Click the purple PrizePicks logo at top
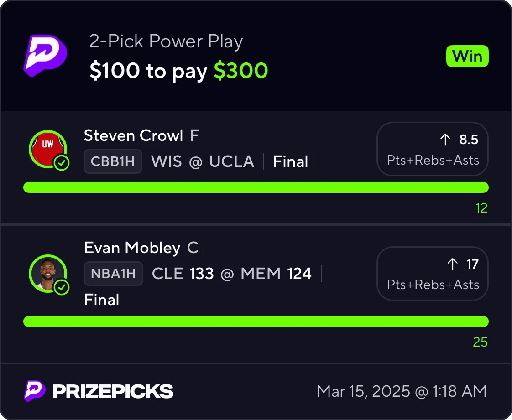The image size is (512, 420). click(x=45, y=56)
